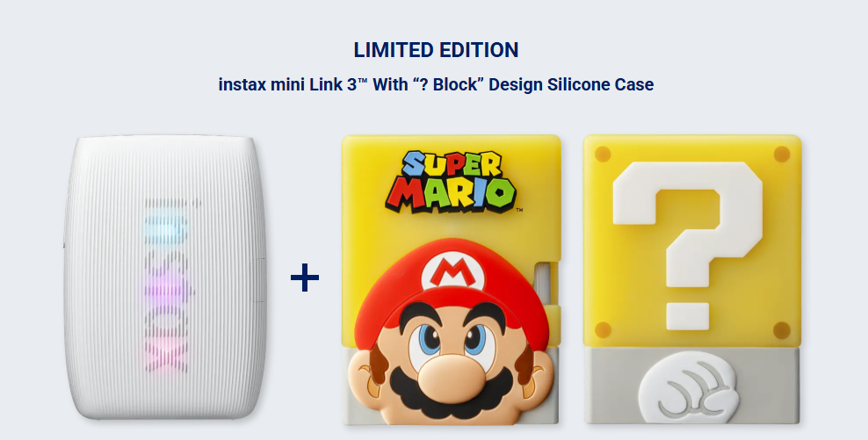Click the gray base under the glove emblem
This screenshot has width=868, height=440.
(692, 386)
